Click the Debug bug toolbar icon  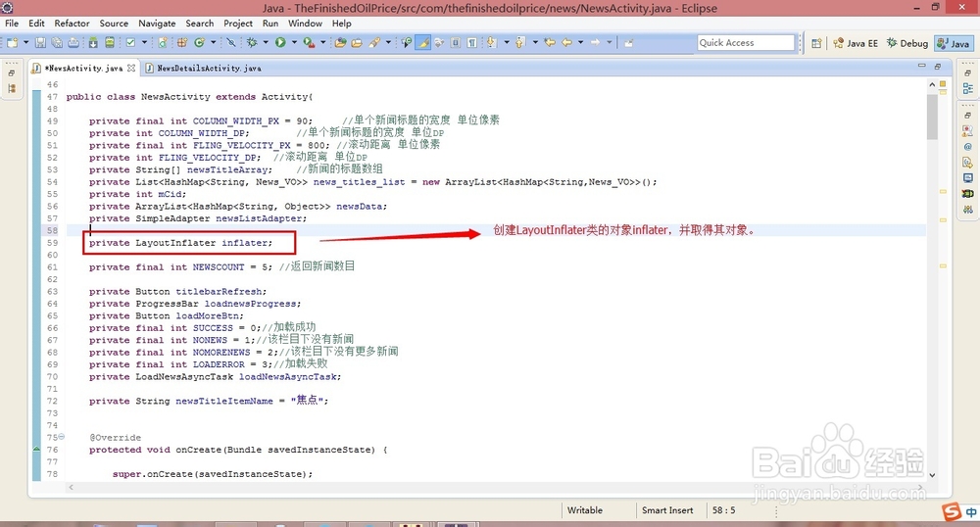tap(252, 42)
